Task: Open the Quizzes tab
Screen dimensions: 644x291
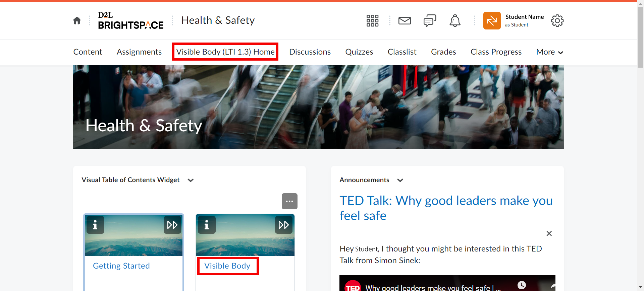Action: [x=359, y=52]
